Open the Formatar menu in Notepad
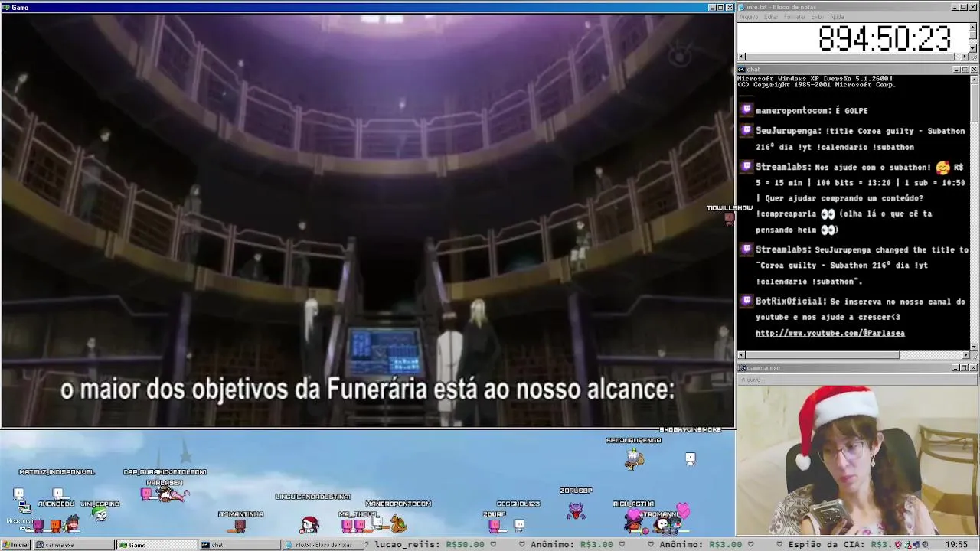The image size is (980, 551). pyautogui.click(x=795, y=17)
